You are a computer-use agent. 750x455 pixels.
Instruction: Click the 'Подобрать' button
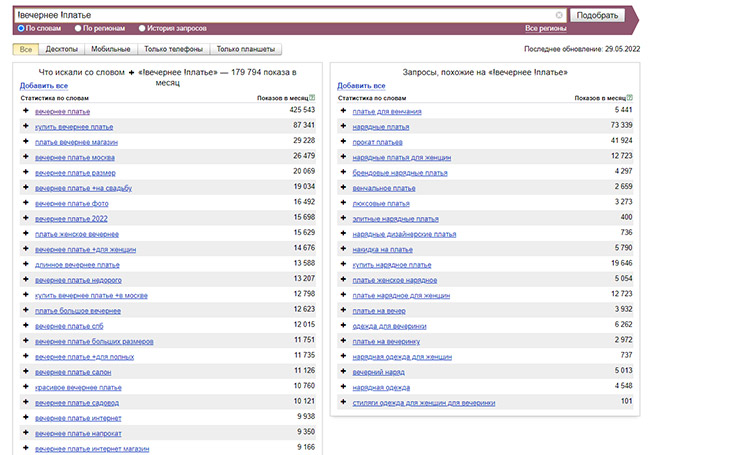597,15
